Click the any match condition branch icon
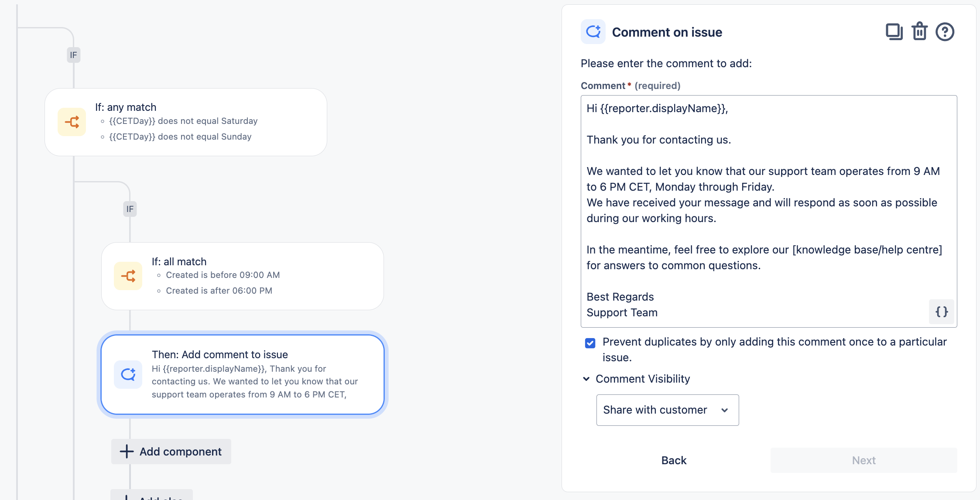 click(72, 122)
